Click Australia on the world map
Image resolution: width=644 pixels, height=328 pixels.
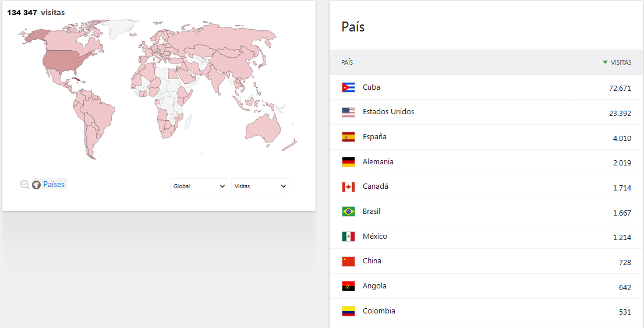point(263,129)
